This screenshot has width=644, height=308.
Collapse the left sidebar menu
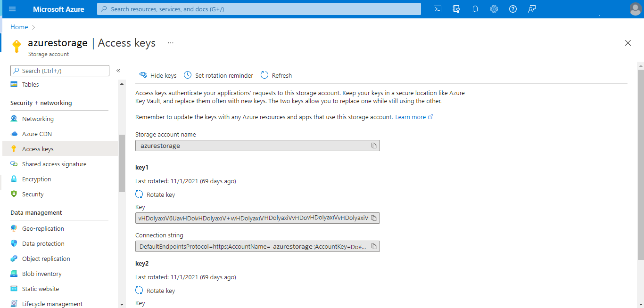click(x=118, y=71)
